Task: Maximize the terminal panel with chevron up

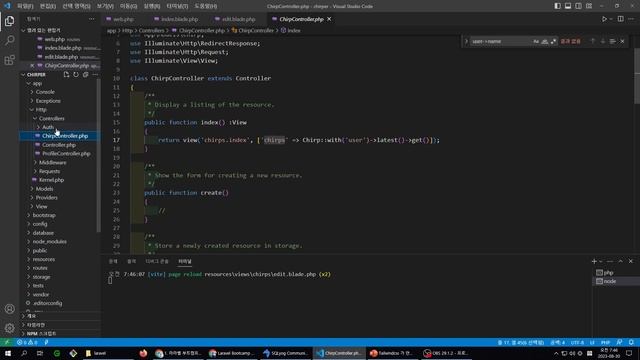Action: [x=620, y=261]
